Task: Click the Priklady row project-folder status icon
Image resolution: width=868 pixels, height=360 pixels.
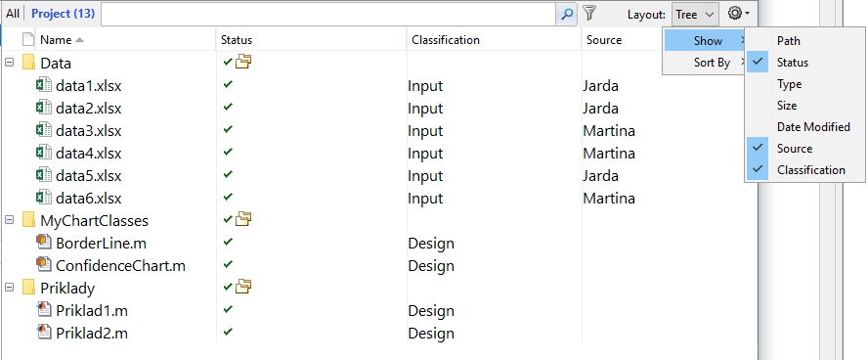Action: pos(243,287)
